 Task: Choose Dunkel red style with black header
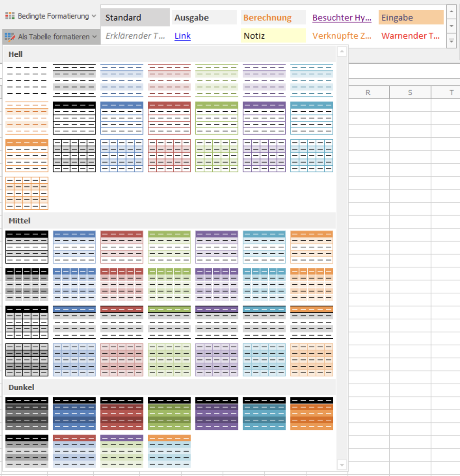pyautogui.click(x=122, y=414)
